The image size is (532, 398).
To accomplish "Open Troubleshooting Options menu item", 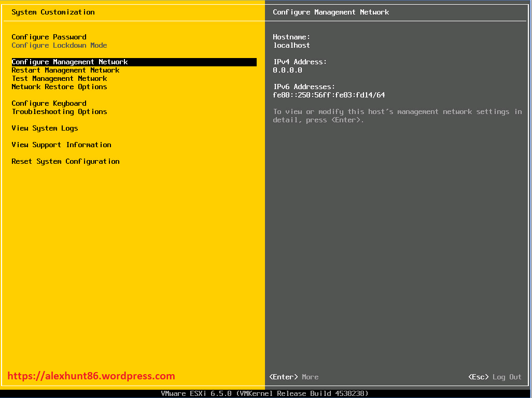I will [59, 111].
